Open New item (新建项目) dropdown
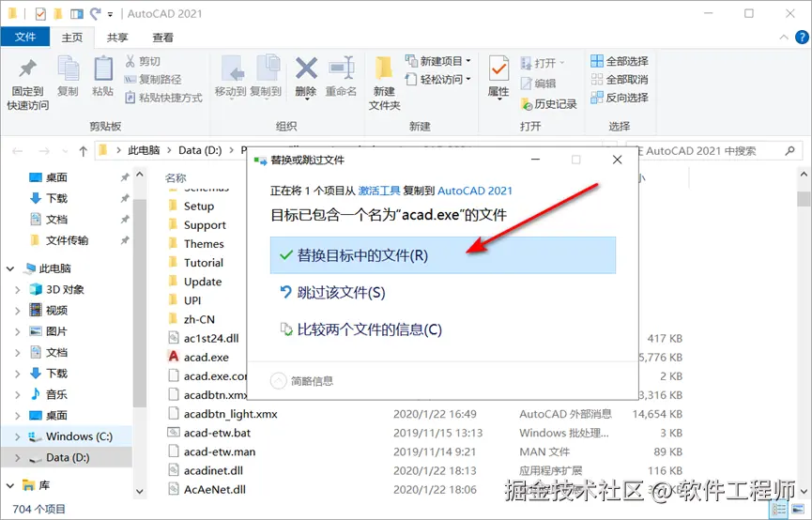The height and width of the screenshot is (520, 812). tap(438, 61)
